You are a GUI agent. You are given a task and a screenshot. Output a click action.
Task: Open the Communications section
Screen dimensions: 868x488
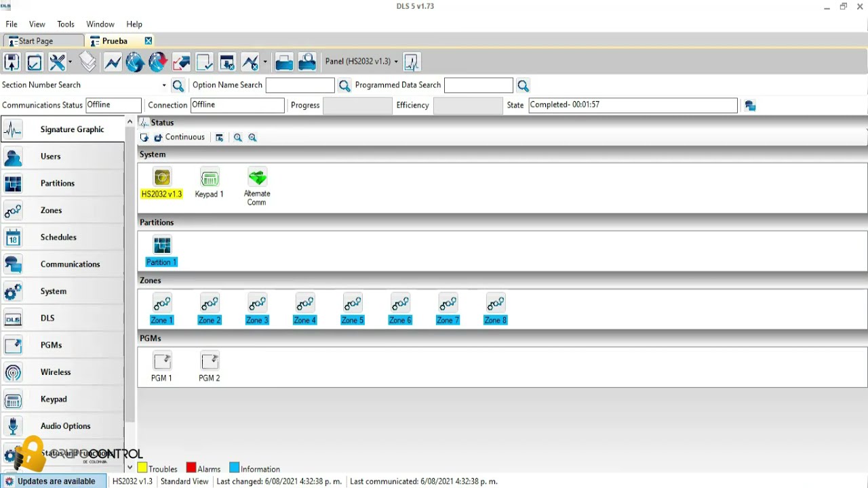point(62,264)
